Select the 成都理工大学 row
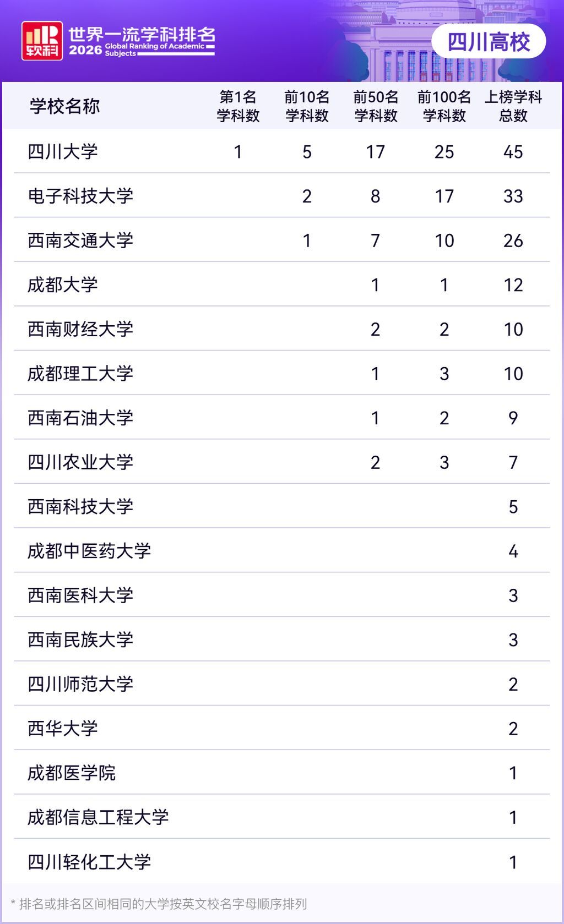 click(282, 373)
